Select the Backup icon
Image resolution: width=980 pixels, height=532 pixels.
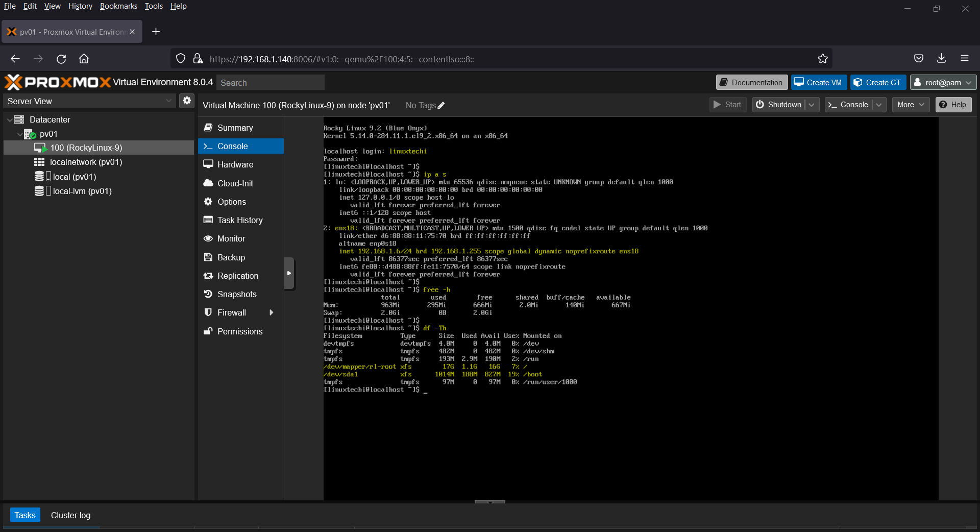(x=209, y=257)
